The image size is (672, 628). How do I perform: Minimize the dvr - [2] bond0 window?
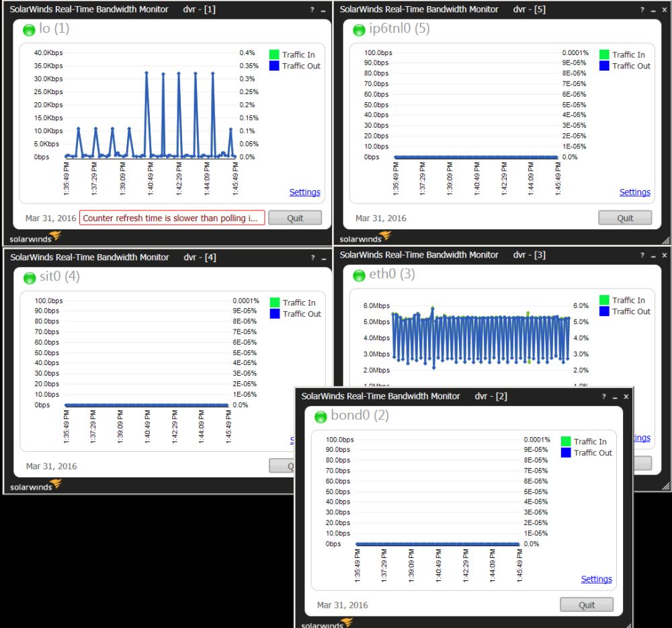615,397
